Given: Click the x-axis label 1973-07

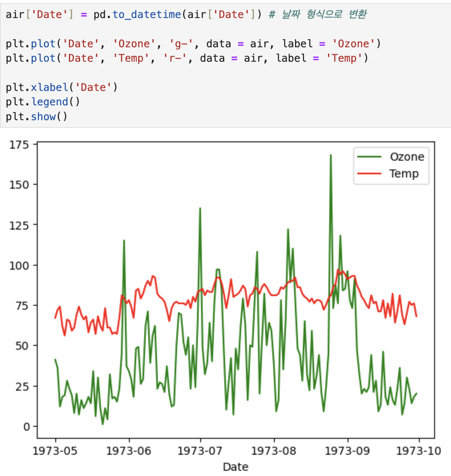Looking at the screenshot, I should pyautogui.click(x=200, y=451).
